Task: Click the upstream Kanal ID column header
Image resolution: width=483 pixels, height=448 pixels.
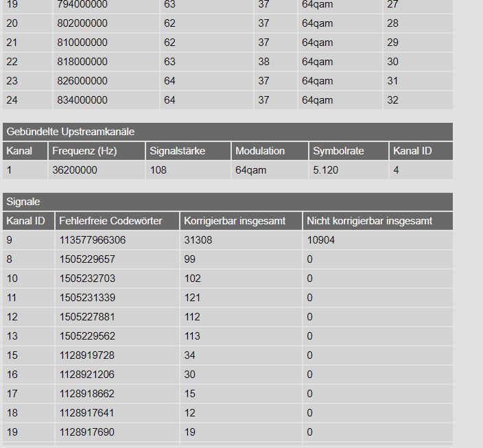Action: tap(421, 151)
